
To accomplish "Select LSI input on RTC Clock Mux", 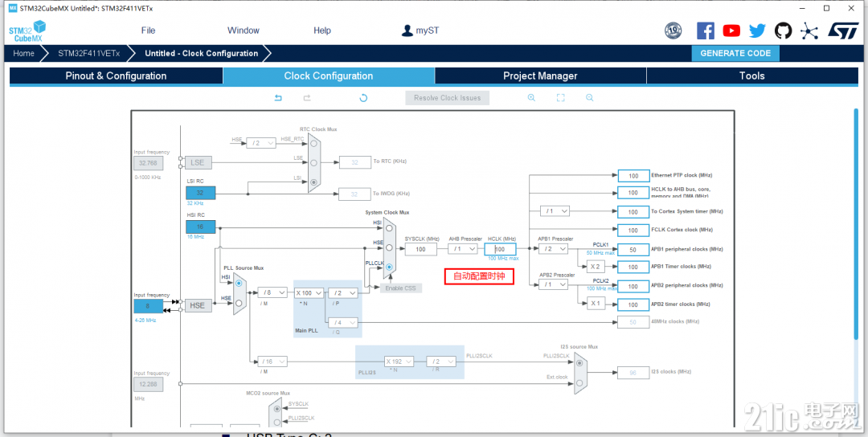I will [x=313, y=182].
